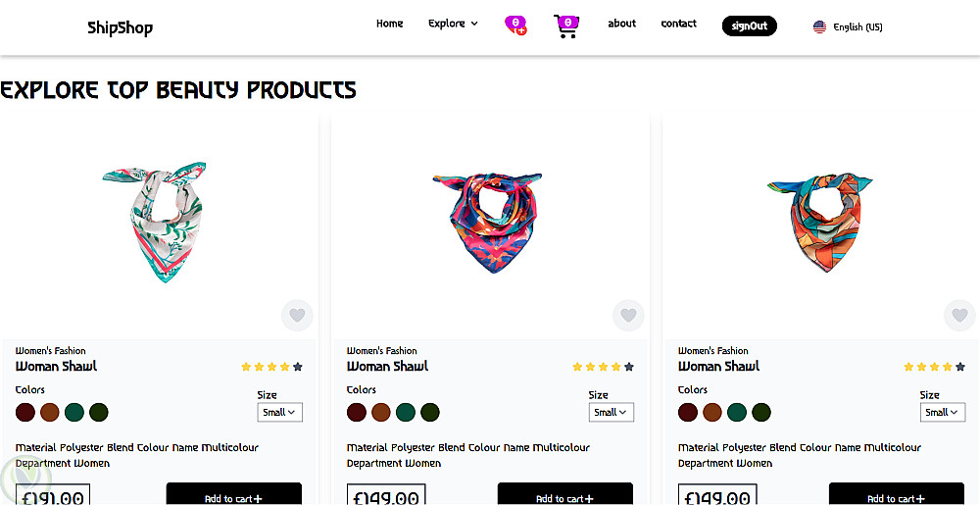Add first Woman Shawl to cart
The height and width of the screenshot is (505, 980).
coord(233,496)
